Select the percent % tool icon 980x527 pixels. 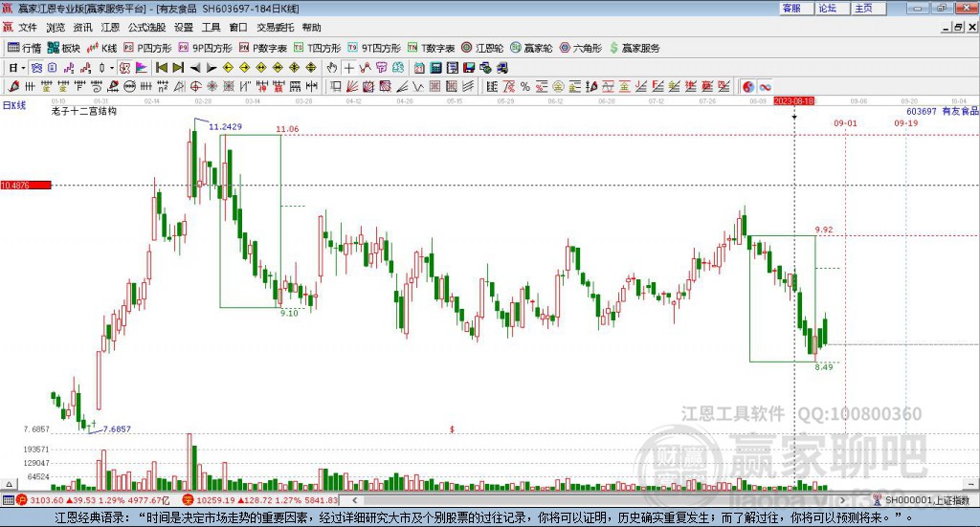point(525,86)
